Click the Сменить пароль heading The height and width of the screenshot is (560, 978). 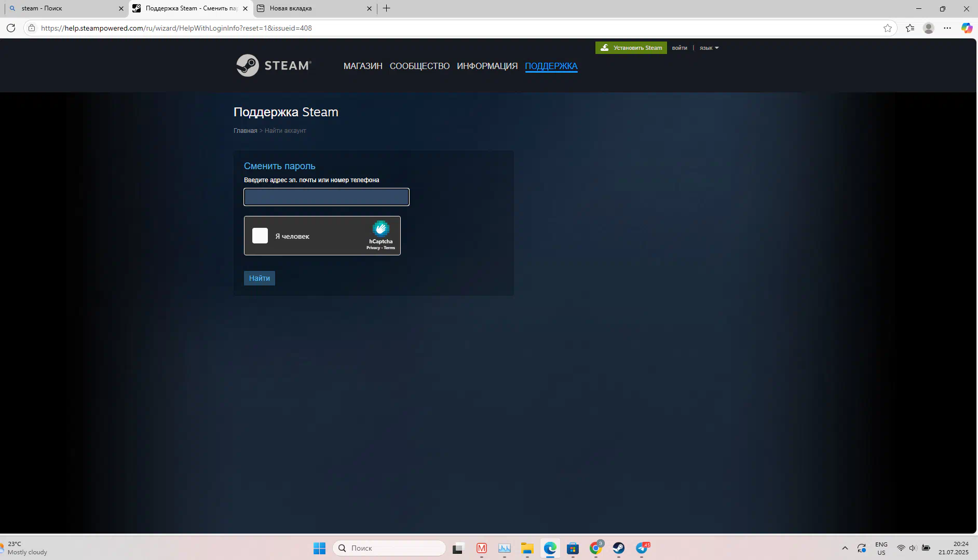(280, 166)
